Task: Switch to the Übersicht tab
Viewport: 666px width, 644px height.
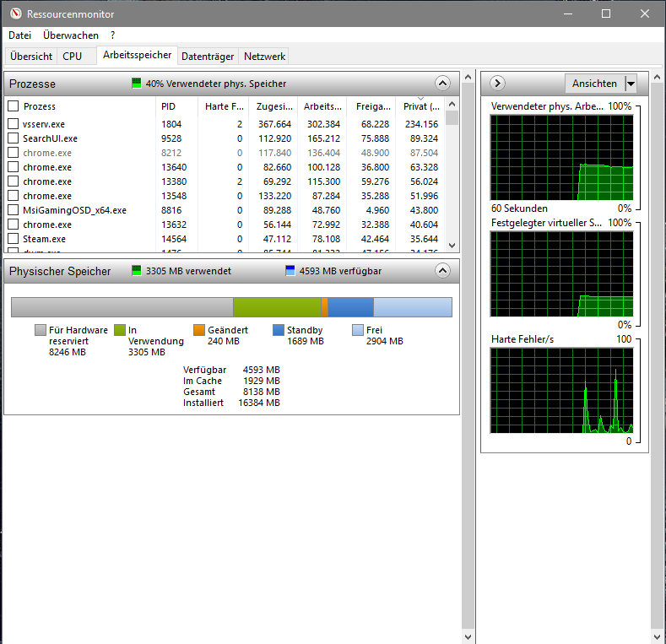Action: tap(31, 56)
